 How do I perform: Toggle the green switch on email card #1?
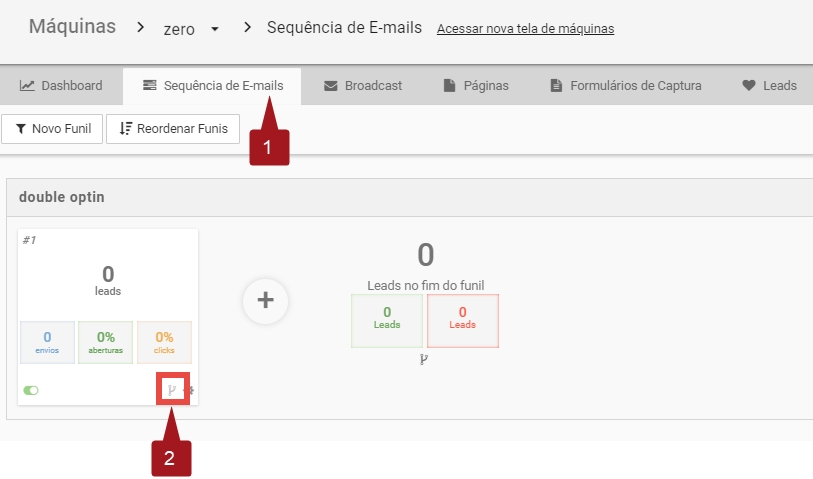pos(31,390)
